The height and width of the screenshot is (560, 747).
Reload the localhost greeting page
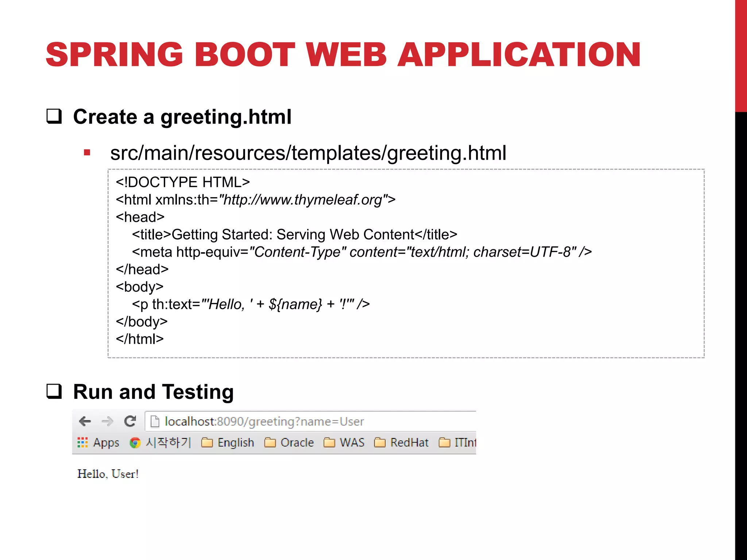130,421
